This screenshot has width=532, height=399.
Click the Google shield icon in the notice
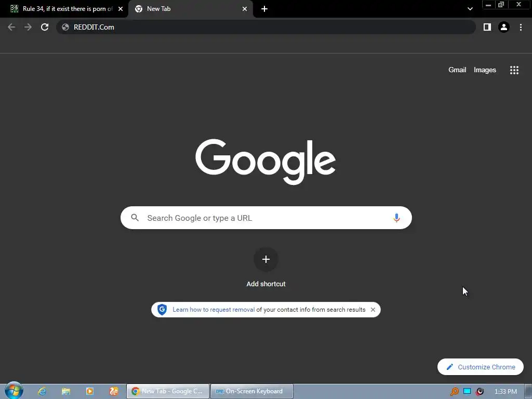[x=162, y=310]
